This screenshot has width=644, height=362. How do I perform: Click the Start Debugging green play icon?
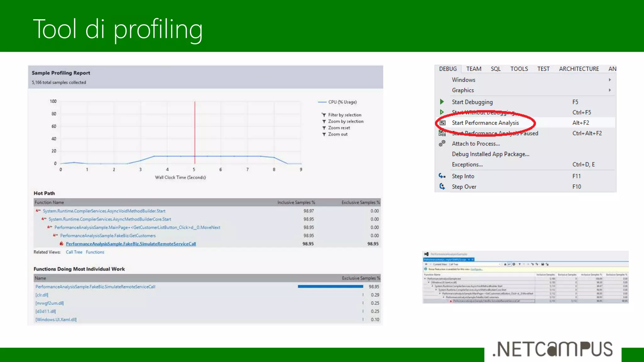coord(442,102)
